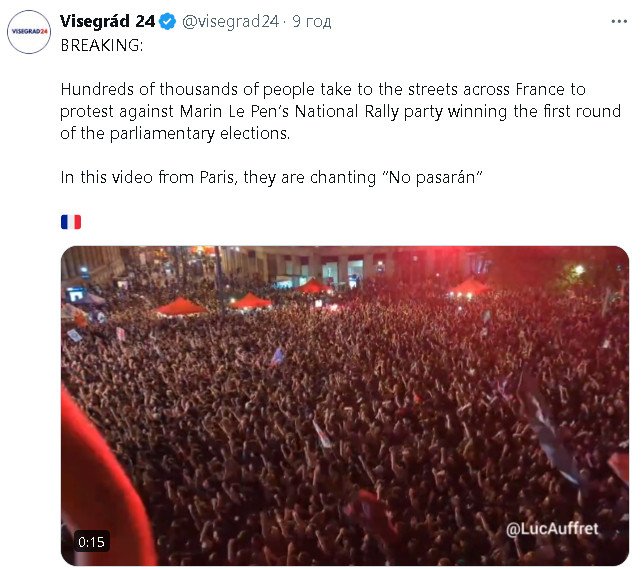Open the Visegrád 24 profile avatar
This screenshot has width=643, height=569.
28,31
